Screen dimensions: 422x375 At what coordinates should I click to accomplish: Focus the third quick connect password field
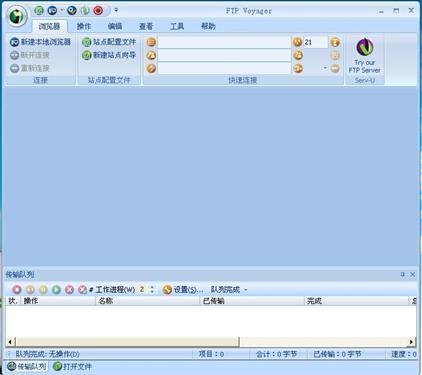click(224, 69)
